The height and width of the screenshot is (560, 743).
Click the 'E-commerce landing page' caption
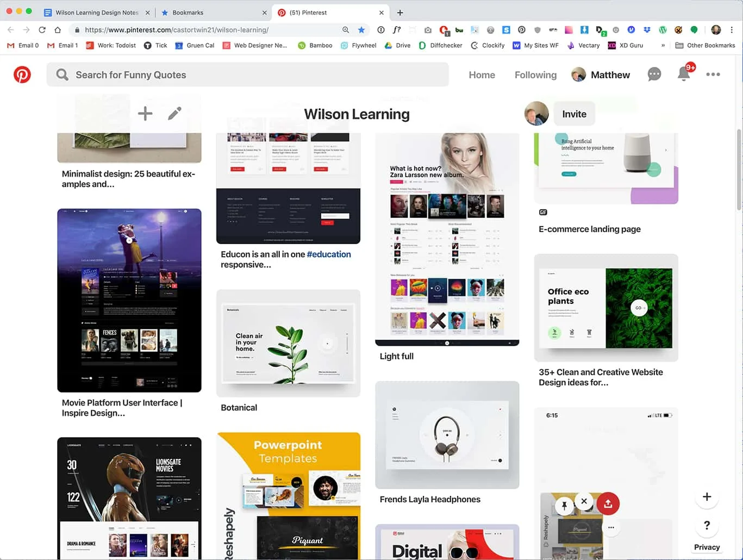[590, 229]
